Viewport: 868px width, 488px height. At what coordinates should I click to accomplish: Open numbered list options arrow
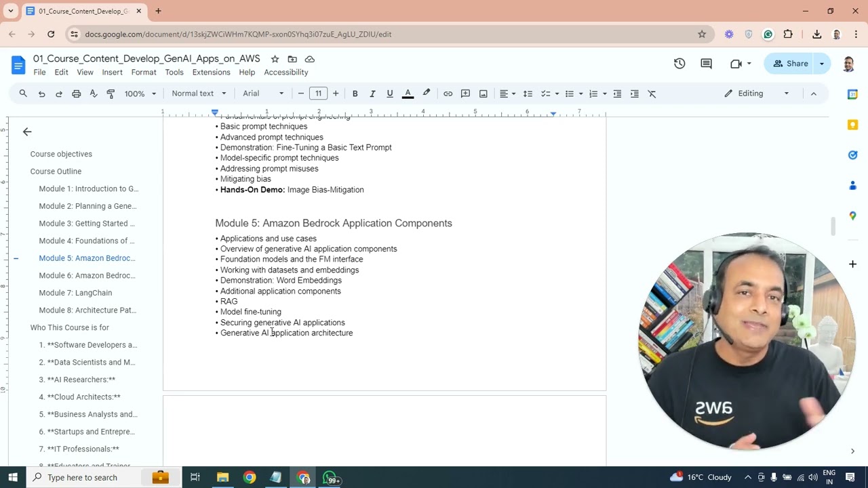pyautogui.click(x=605, y=94)
